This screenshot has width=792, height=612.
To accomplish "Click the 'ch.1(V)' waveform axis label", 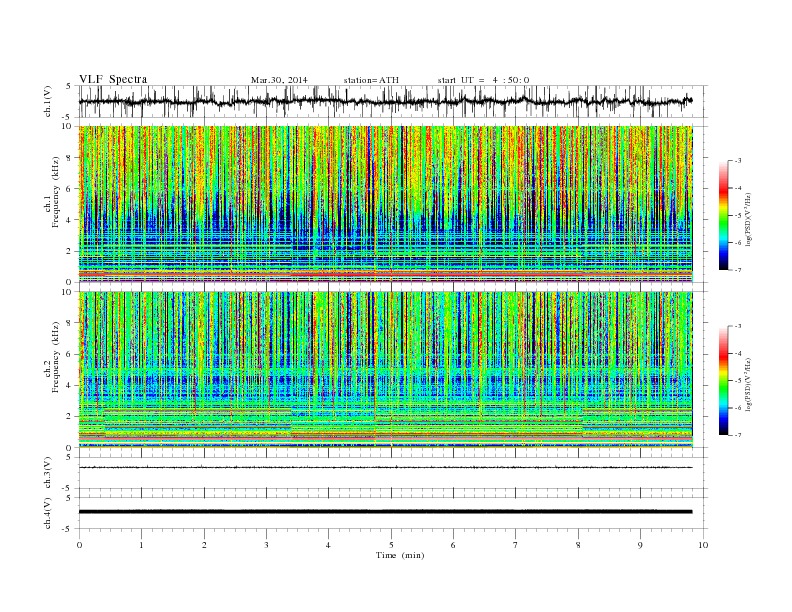I will [47, 101].
